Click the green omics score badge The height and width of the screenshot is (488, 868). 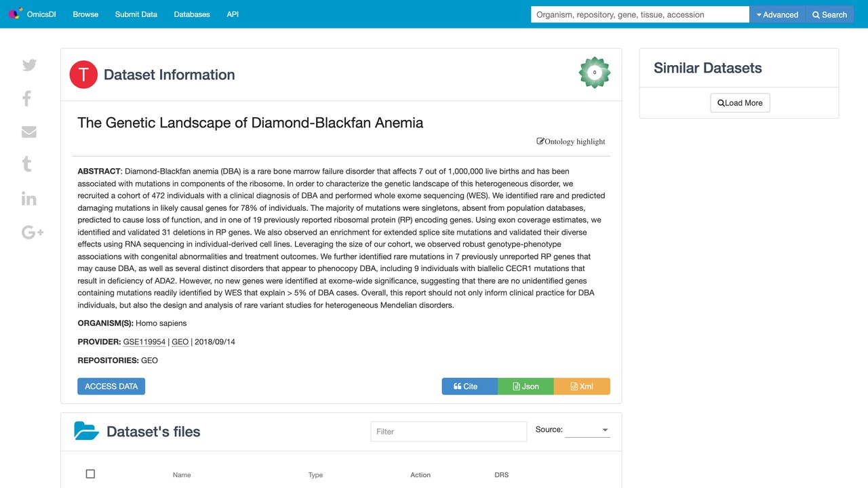pyautogui.click(x=595, y=73)
